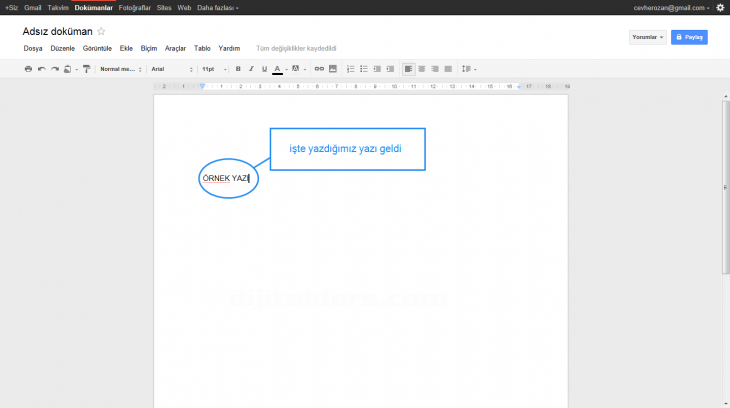Open the settings gear in top bar
The image size is (730, 408).
(x=720, y=7)
